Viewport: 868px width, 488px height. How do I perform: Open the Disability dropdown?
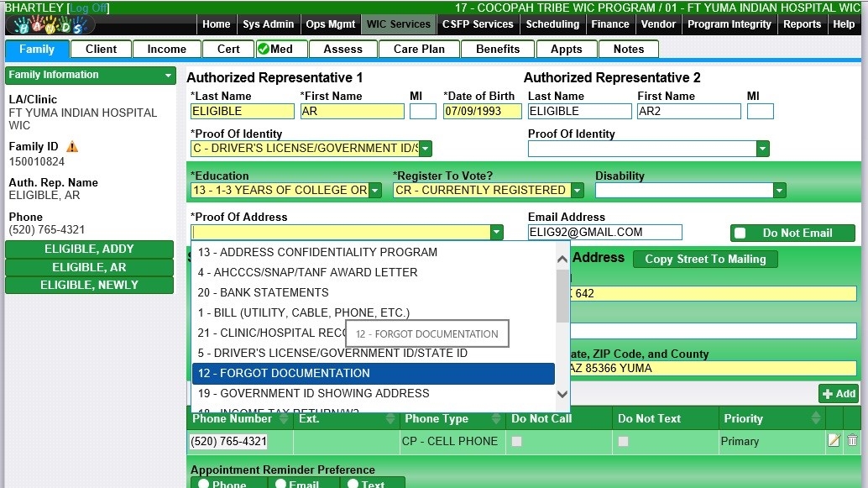(779, 191)
